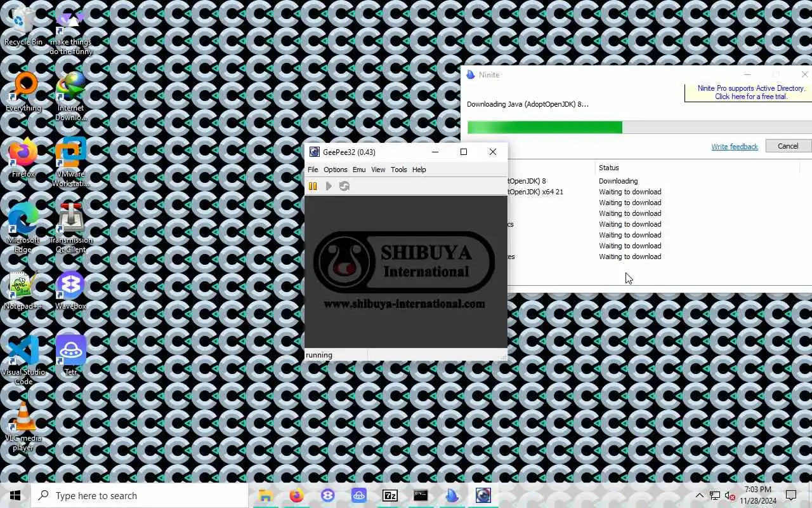Click the GeePee32 title bar icon

point(314,152)
